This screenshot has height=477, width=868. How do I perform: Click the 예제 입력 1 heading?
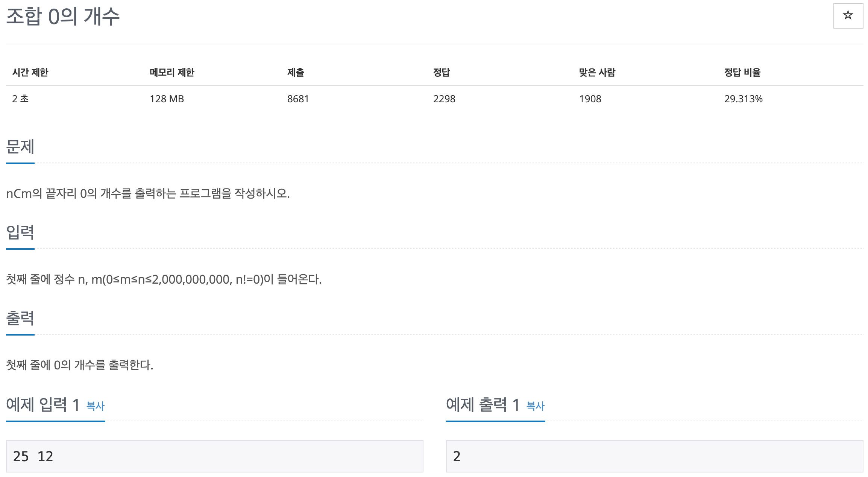pos(43,405)
